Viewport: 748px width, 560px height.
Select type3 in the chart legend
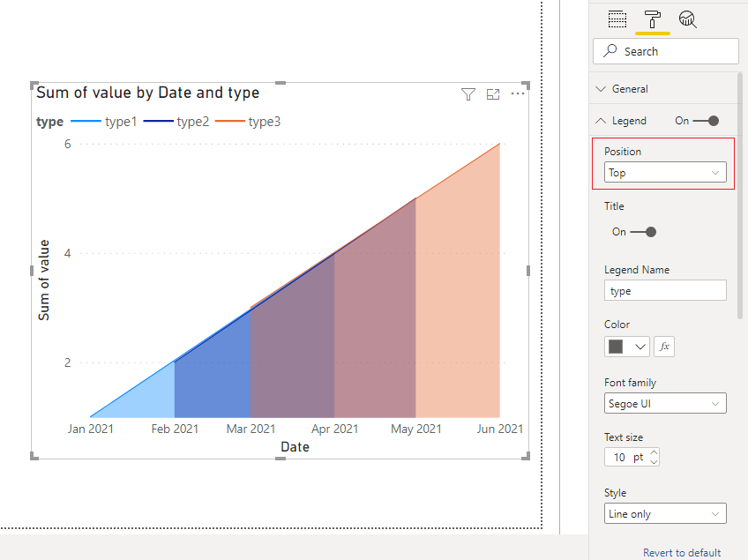[248, 122]
